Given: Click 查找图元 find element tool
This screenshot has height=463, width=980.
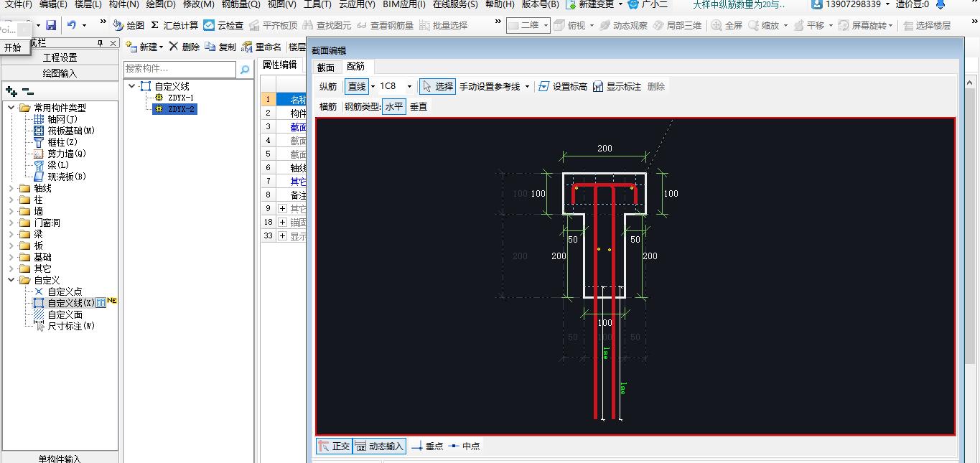Looking at the screenshot, I should (327, 25).
